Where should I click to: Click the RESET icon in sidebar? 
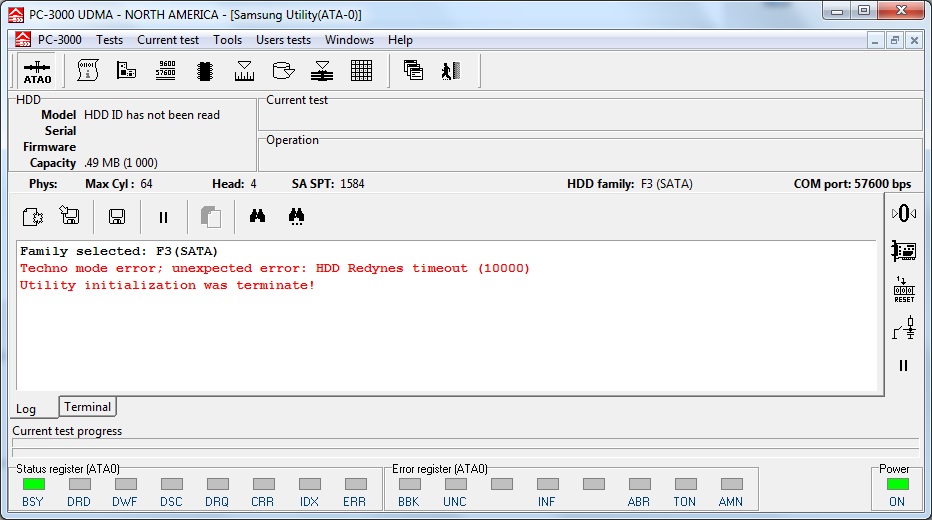coord(903,289)
